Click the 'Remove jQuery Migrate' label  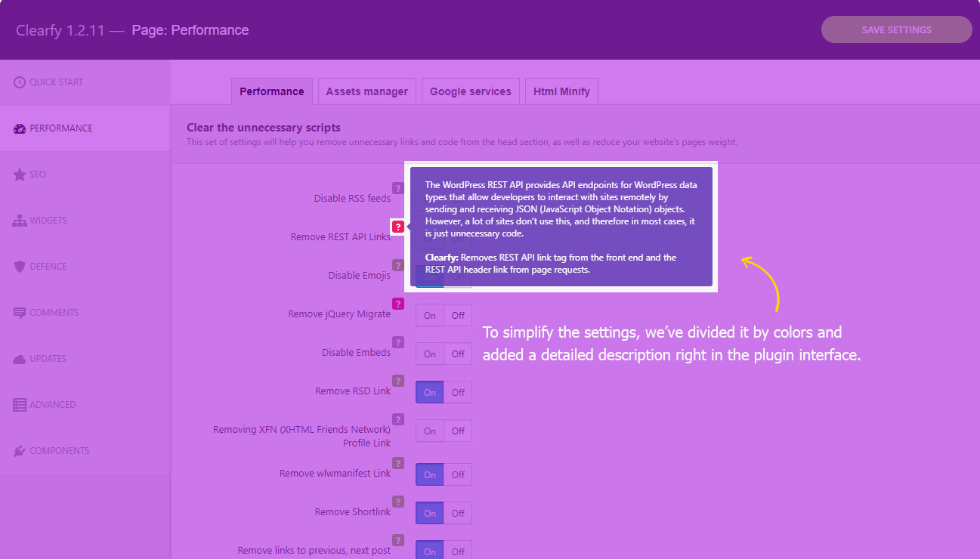(x=339, y=314)
